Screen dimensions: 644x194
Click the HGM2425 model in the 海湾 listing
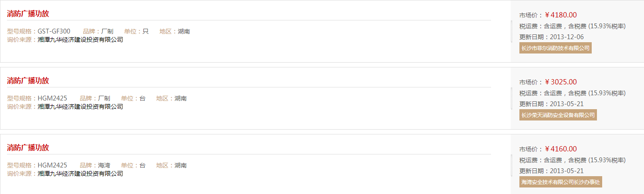point(52,165)
